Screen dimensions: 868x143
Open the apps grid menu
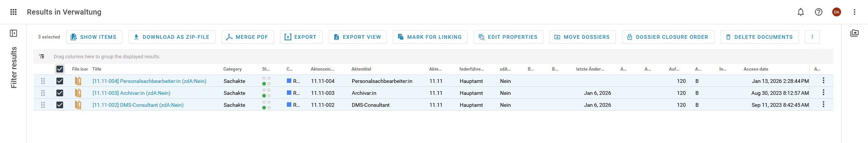13,12
